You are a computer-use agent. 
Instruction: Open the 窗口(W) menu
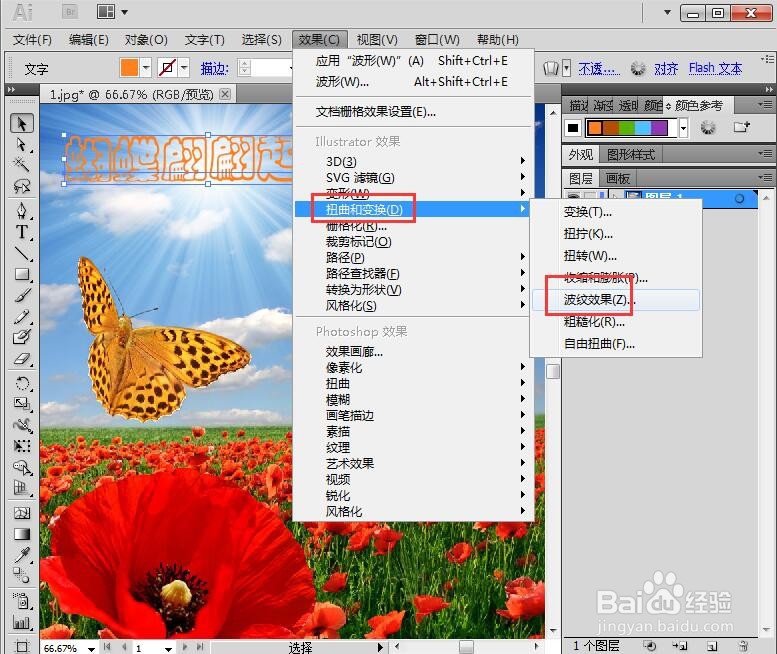[x=437, y=40]
